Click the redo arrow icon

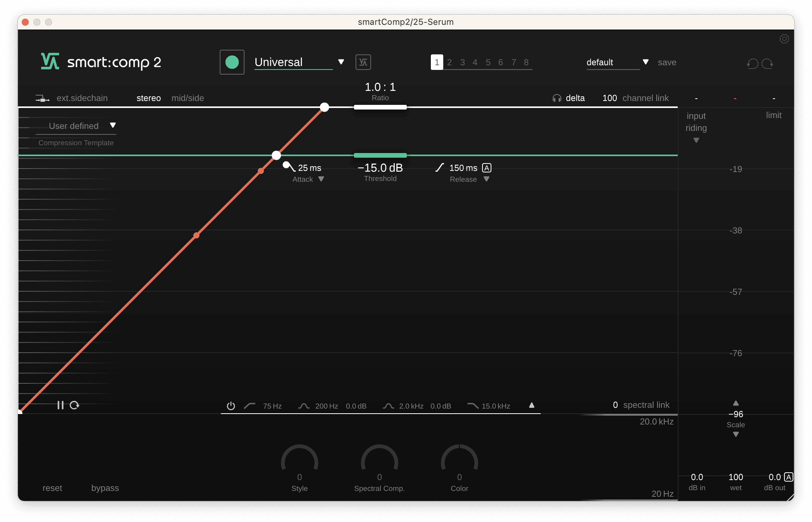click(767, 63)
